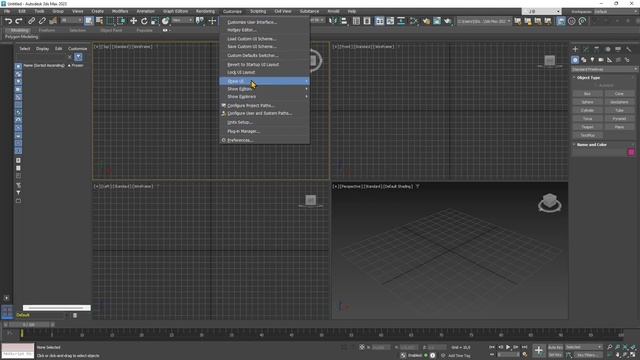This screenshot has width=640, height=360.
Task: Click the Play Animation button
Action: [x=508, y=347]
